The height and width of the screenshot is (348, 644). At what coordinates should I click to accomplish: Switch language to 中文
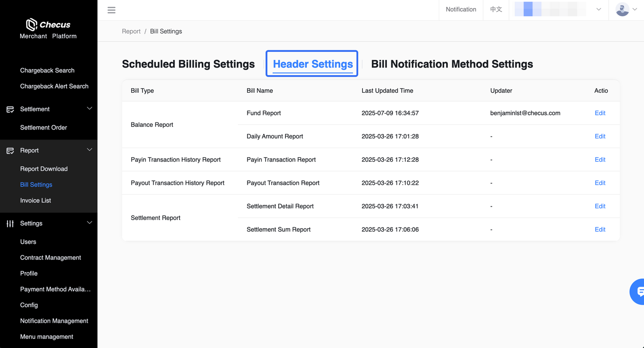click(x=496, y=10)
